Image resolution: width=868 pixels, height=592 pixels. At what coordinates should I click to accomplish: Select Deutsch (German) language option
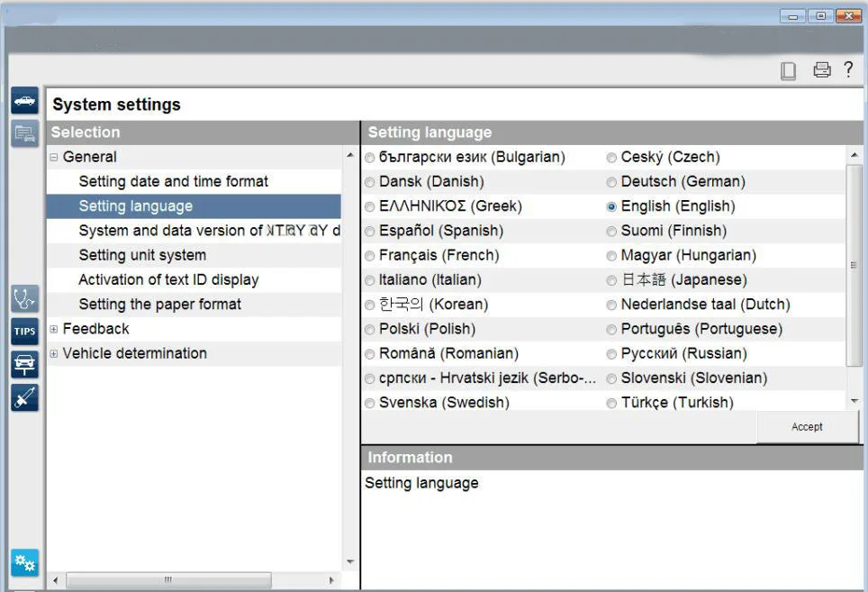tap(611, 182)
